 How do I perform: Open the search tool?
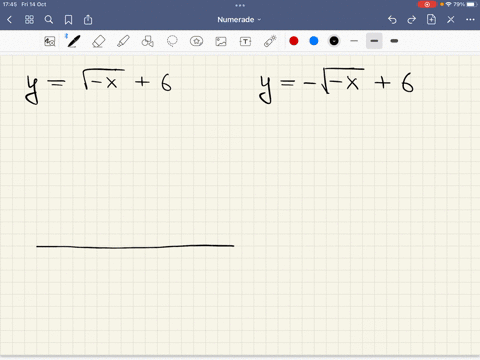pyautogui.click(x=49, y=20)
